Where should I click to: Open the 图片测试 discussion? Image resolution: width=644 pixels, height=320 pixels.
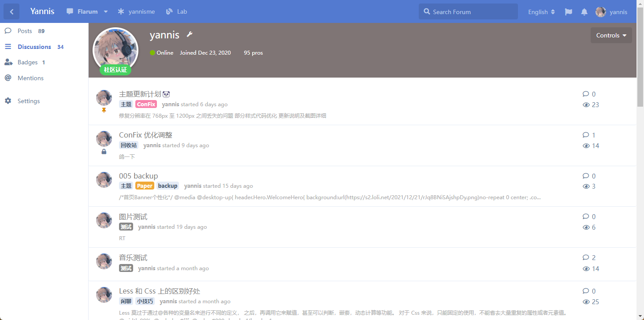pyautogui.click(x=133, y=217)
